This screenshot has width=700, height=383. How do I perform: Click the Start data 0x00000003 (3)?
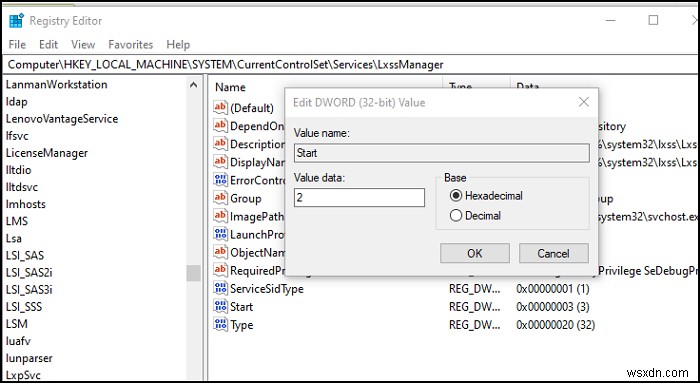[553, 307]
